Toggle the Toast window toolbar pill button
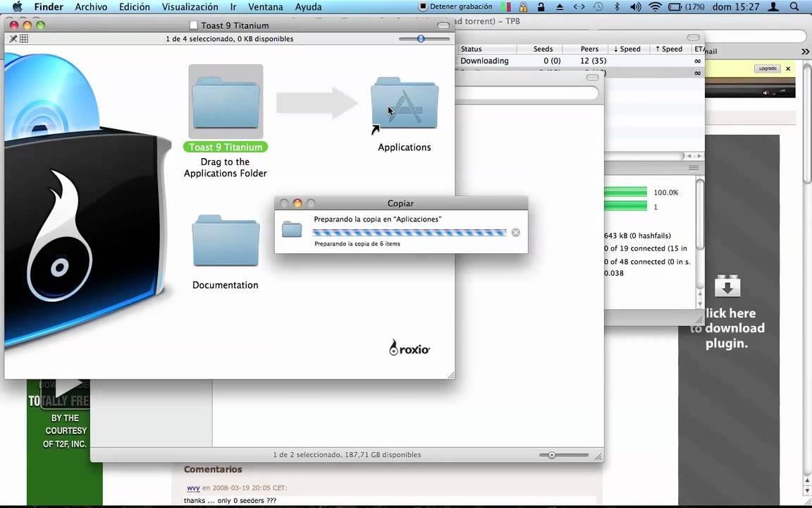The height and width of the screenshot is (508, 812). 443,25
